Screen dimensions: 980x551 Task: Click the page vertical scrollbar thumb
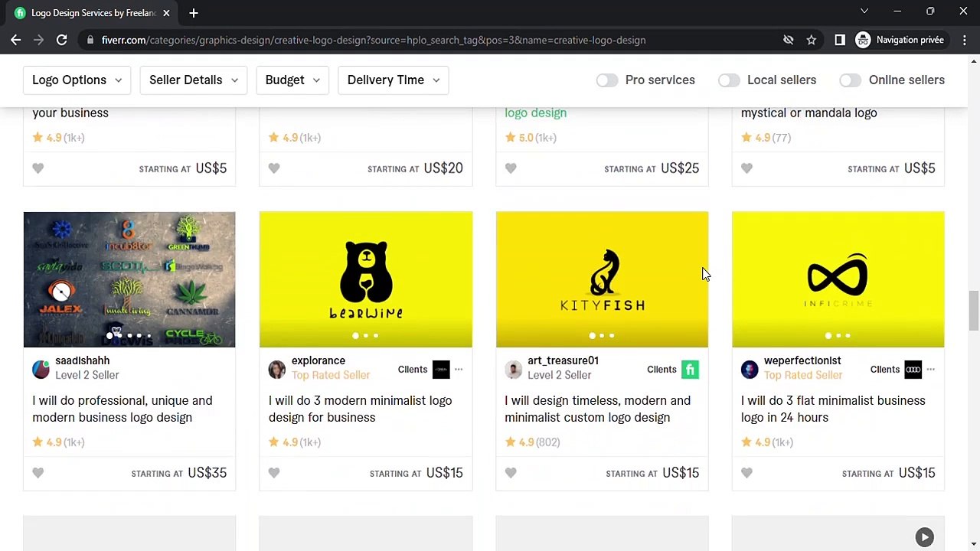[x=973, y=310]
